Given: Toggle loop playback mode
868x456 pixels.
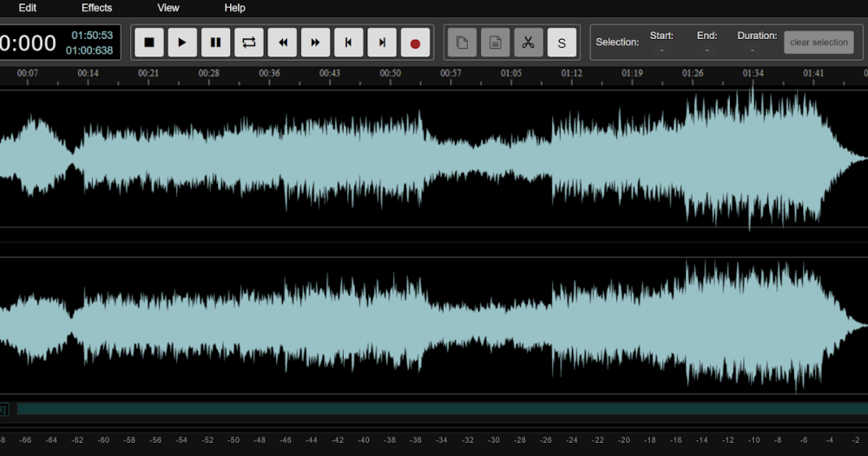Looking at the screenshot, I should click(x=249, y=43).
